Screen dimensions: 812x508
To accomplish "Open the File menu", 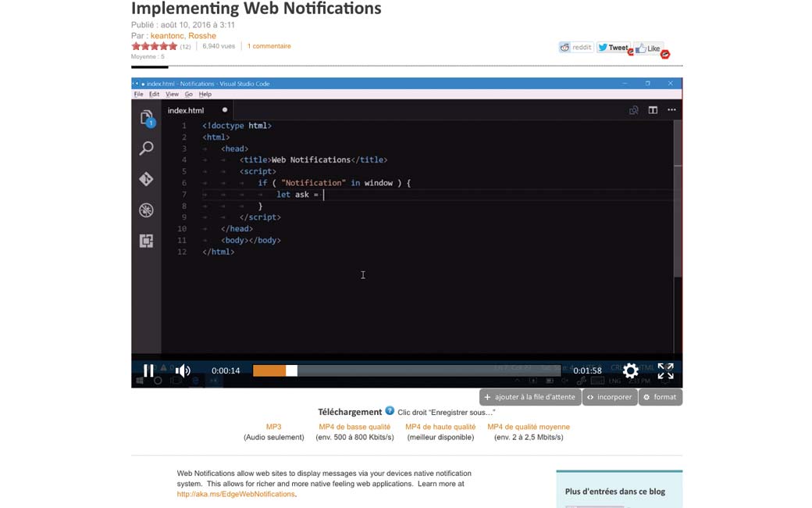I will 138,94.
